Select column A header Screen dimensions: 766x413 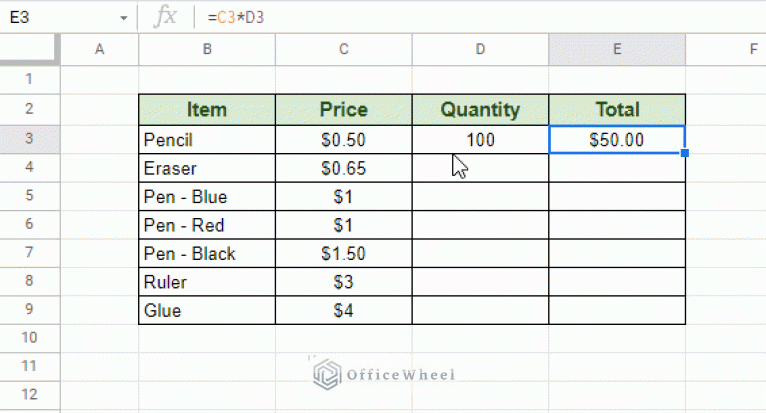[100, 49]
